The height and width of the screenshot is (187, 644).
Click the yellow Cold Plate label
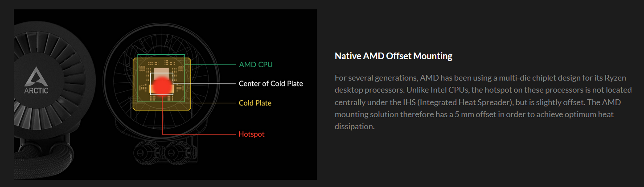(x=255, y=103)
